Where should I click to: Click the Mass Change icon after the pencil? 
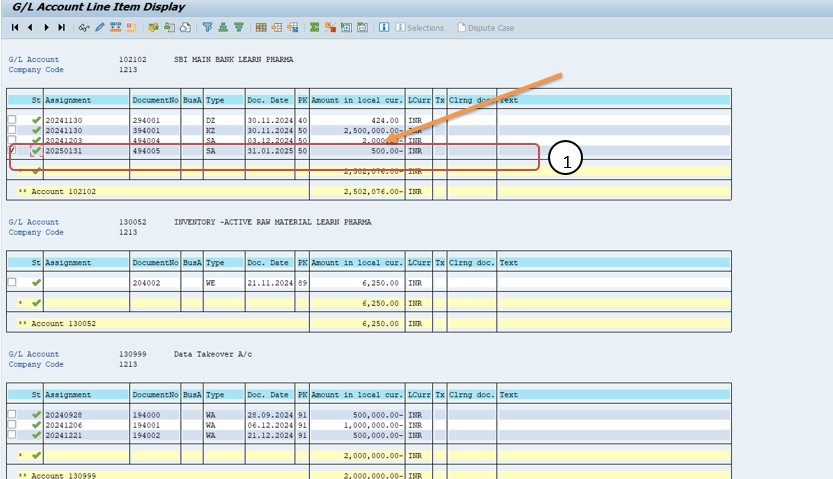[x=115, y=28]
